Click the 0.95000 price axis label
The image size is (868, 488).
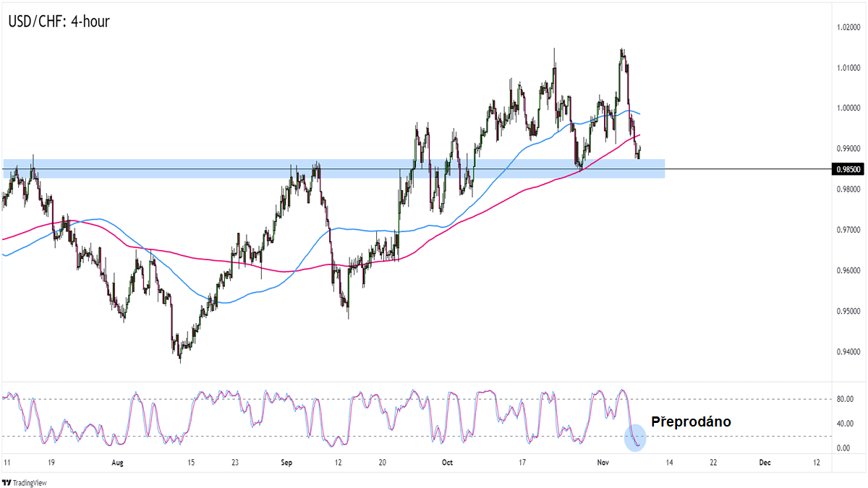pos(848,311)
